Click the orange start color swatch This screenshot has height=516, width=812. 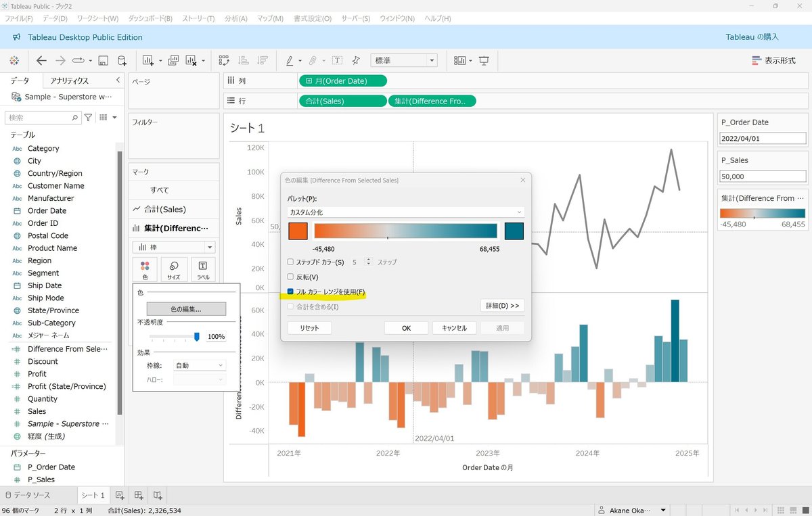[x=298, y=231]
